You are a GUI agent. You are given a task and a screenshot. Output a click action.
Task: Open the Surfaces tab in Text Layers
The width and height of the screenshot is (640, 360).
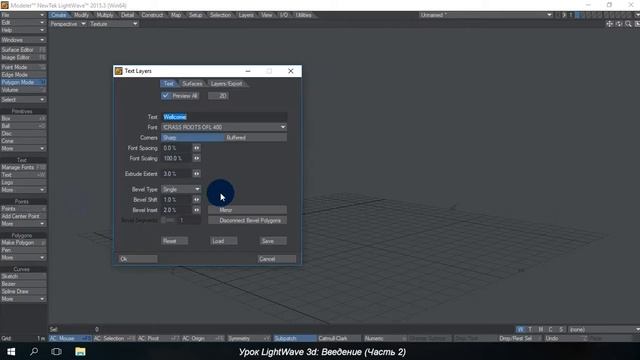click(x=192, y=84)
